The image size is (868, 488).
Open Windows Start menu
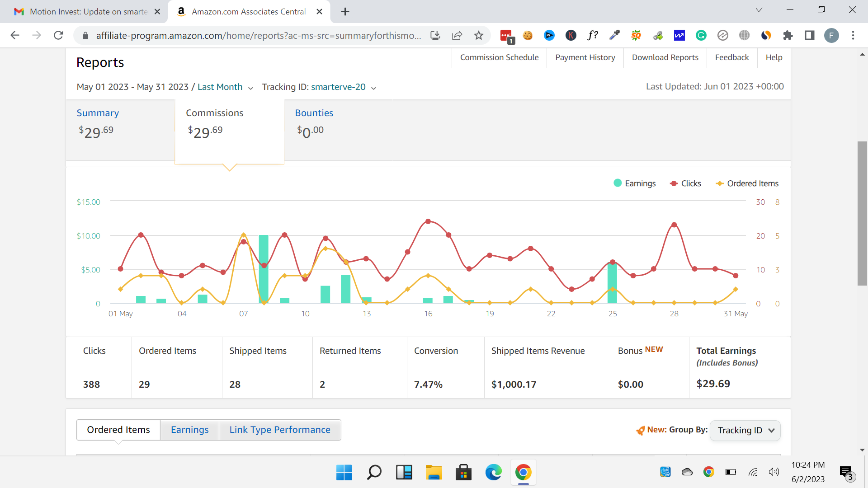click(x=344, y=473)
